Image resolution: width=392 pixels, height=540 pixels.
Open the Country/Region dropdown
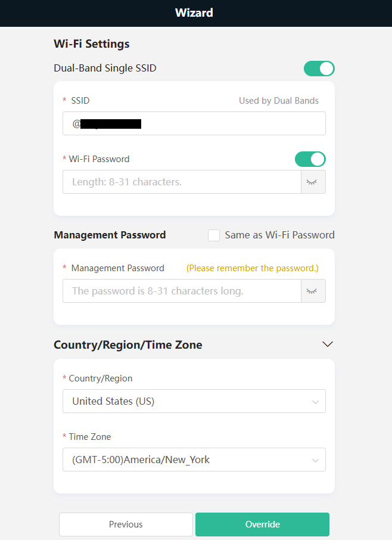[x=194, y=401]
